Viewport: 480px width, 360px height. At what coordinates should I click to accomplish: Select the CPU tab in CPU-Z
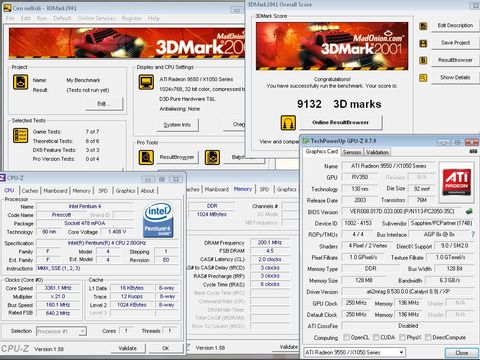point(9,190)
